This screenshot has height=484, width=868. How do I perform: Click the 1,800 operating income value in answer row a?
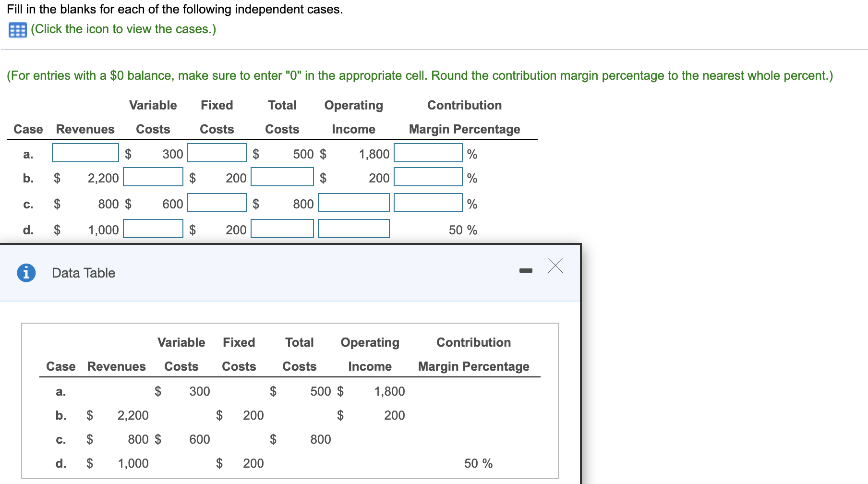[x=374, y=154]
